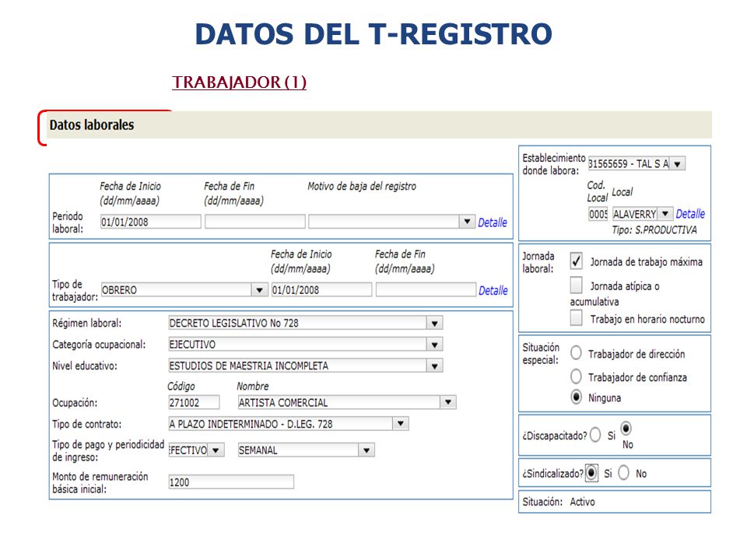Open the Tipo de contrato dropdown
Image resolution: width=747 pixels, height=560 pixels.
[x=401, y=423]
